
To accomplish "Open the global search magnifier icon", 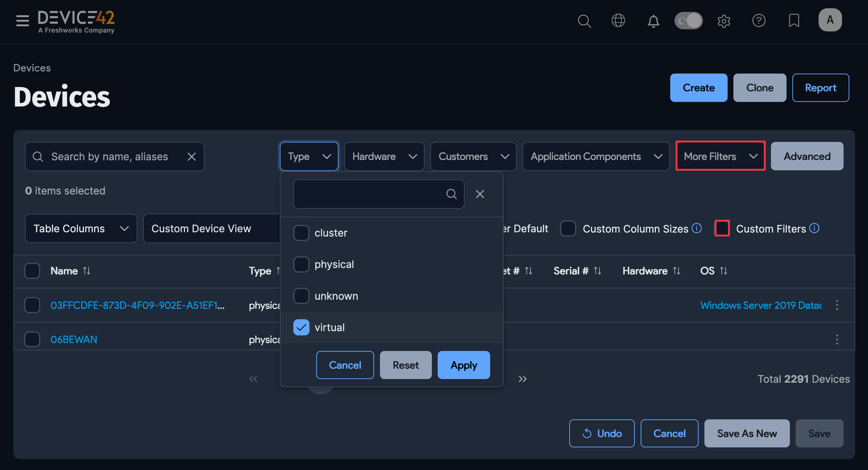I will 585,21.
